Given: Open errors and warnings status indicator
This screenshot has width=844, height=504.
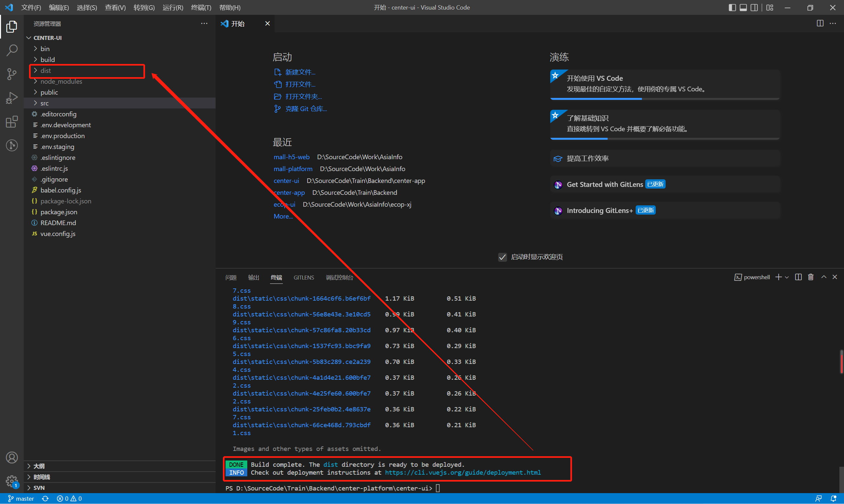Looking at the screenshot, I should click(x=69, y=499).
